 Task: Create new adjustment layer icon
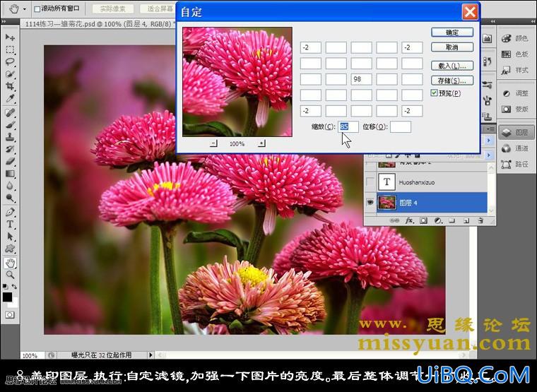437,221
